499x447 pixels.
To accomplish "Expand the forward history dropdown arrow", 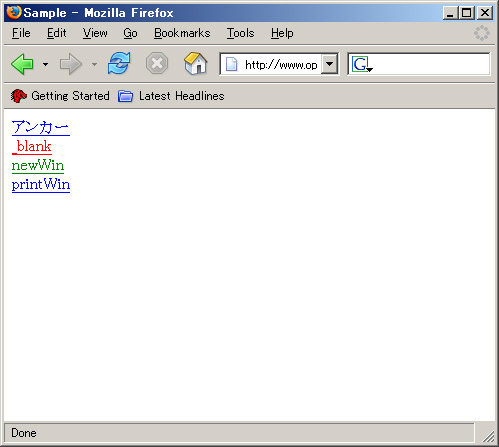I will [94, 64].
